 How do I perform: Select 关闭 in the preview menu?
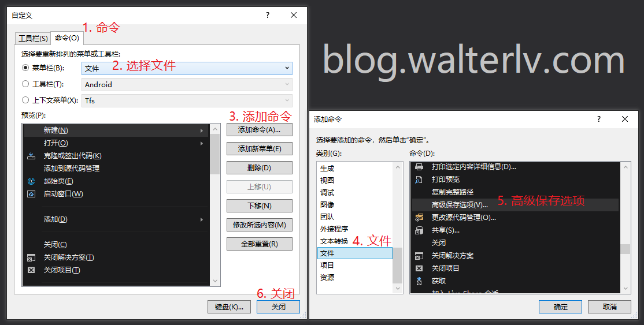116,245
